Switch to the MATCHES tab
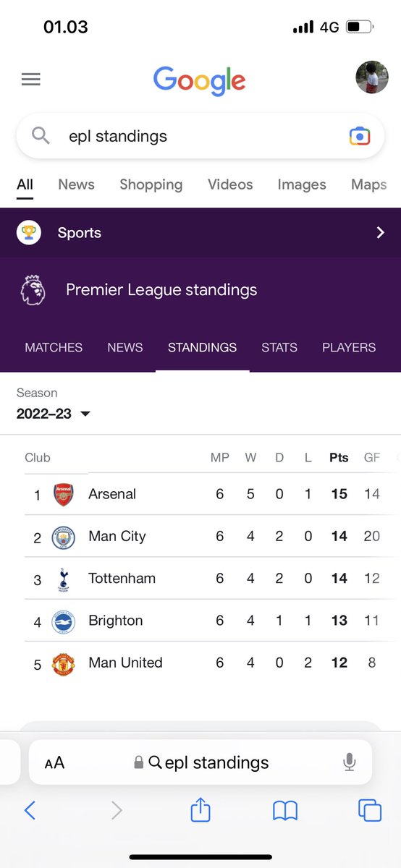The width and height of the screenshot is (401, 868). [x=54, y=347]
